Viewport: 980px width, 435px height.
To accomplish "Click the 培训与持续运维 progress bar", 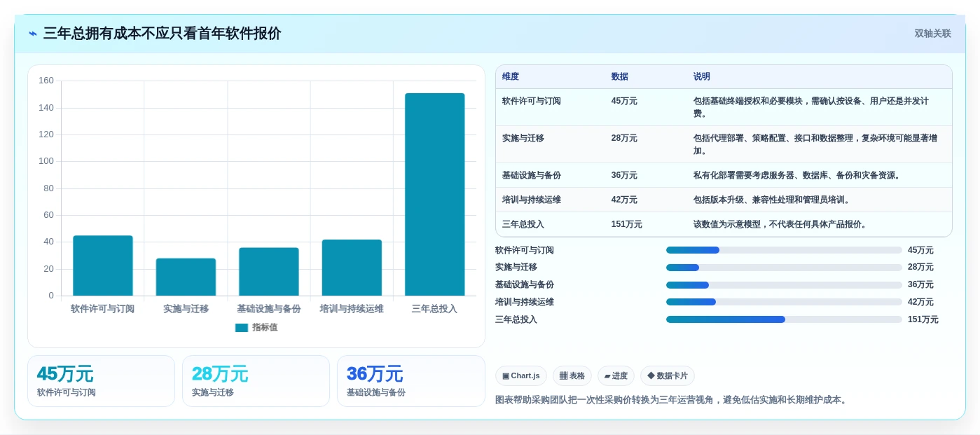I will click(x=784, y=302).
